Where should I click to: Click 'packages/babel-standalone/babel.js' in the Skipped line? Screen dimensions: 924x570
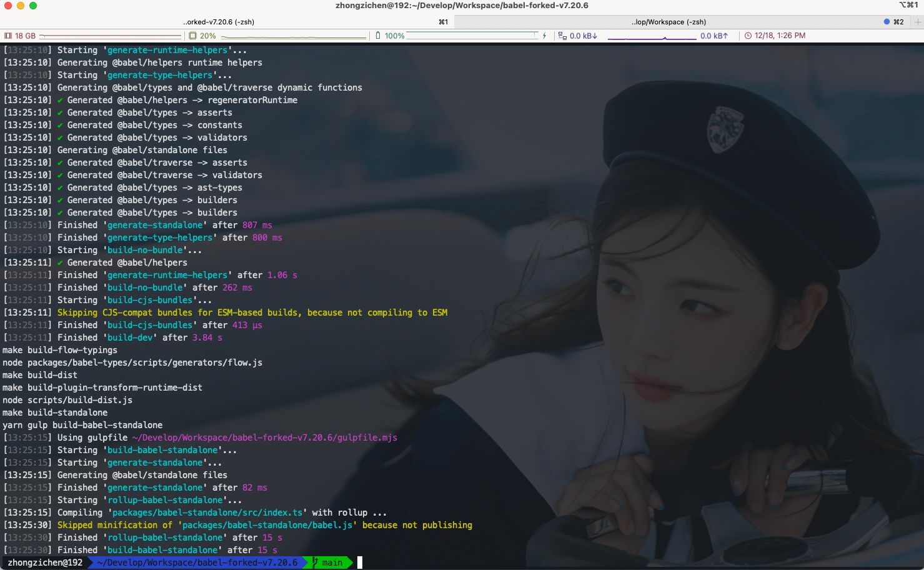[267, 525]
